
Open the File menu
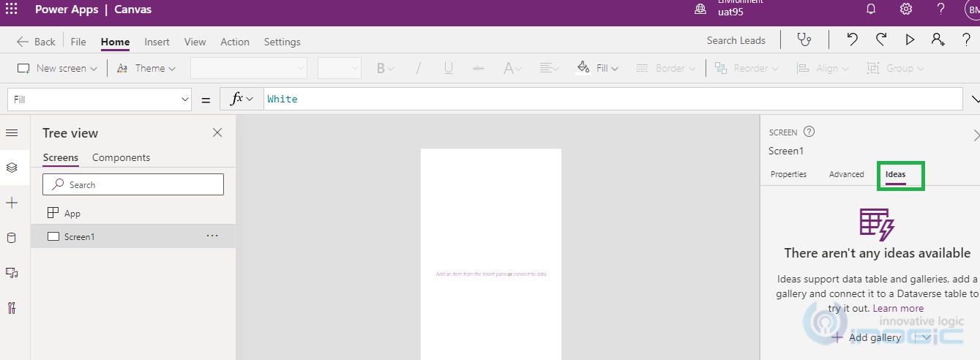coord(78,42)
